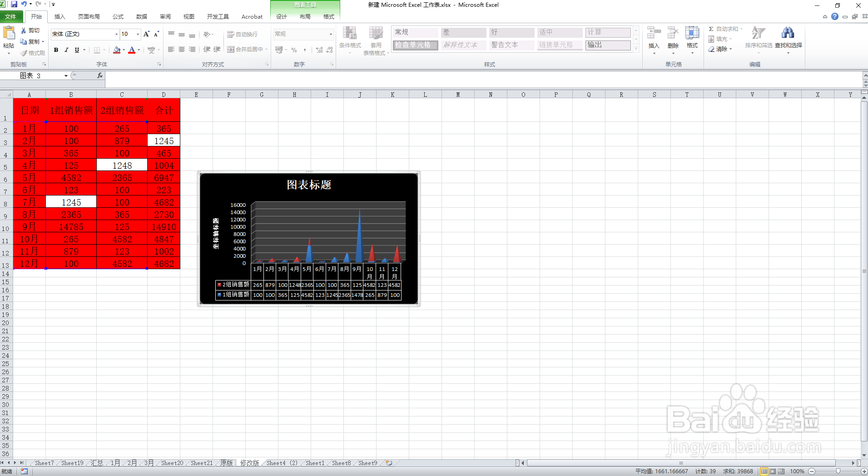Click decrease indent icon
Image resolution: width=868 pixels, height=476 pixels.
[x=207, y=50]
